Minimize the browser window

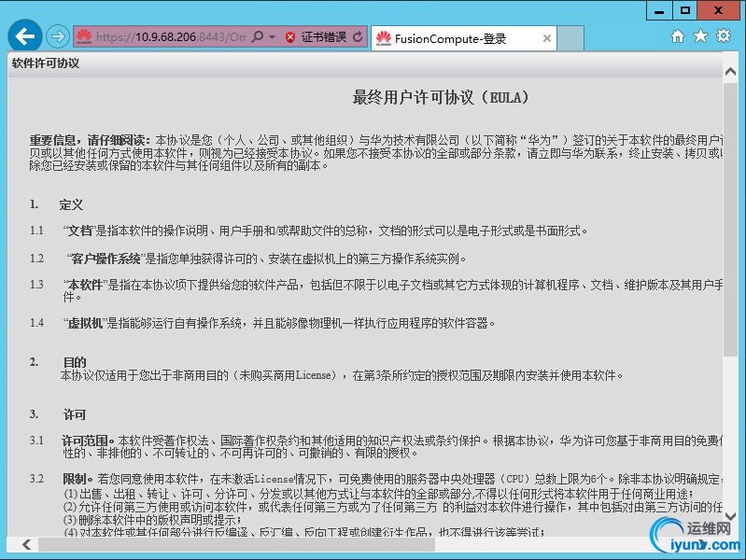tap(659, 10)
